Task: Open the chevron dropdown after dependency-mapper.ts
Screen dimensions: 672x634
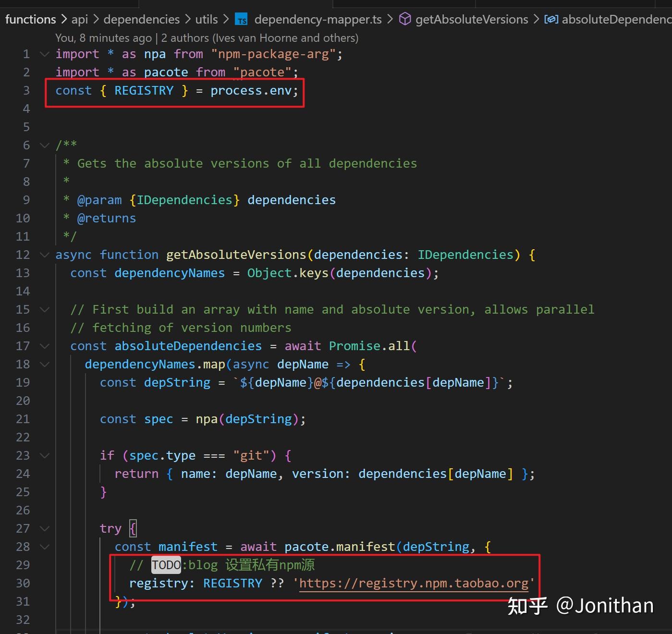Action: pos(391,19)
